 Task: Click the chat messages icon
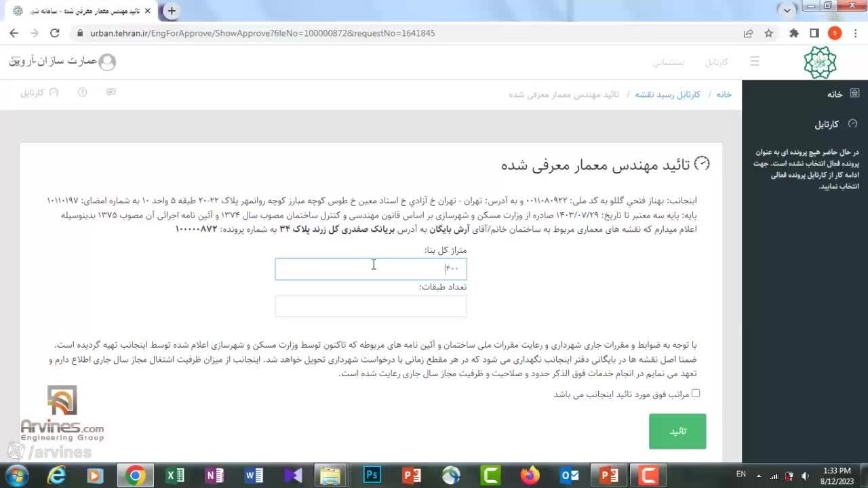(x=111, y=92)
